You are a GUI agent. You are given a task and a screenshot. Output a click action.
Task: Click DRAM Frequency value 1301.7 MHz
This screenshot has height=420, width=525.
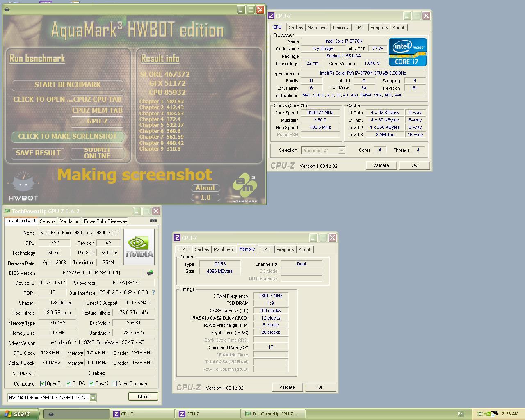point(271,296)
